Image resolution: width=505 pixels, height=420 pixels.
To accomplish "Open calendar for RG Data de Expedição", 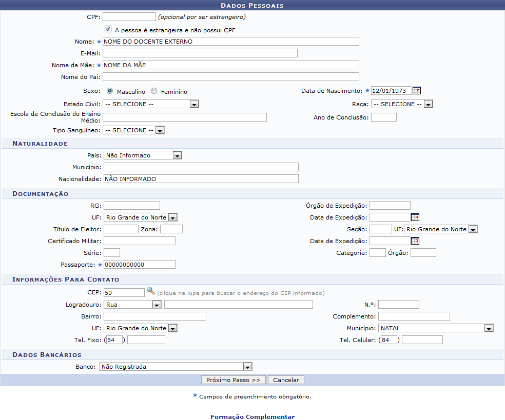I will 415,217.
